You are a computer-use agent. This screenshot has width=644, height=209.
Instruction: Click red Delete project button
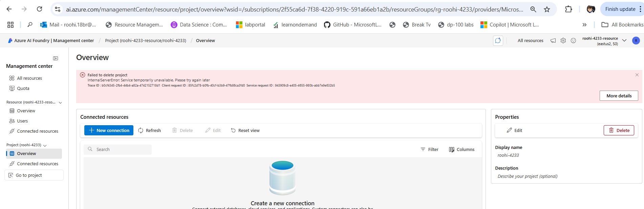[619, 130]
